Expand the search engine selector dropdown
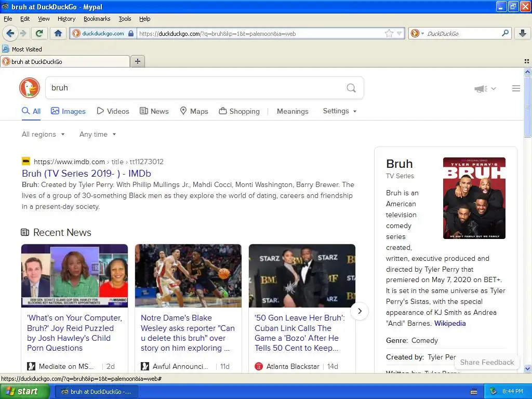The width and height of the screenshot is (532, 399). point(422,33)
